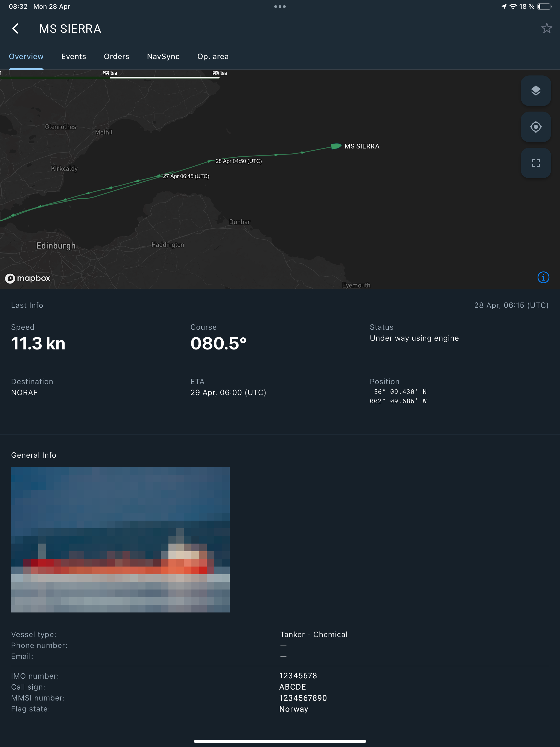Select the MS SIERRA ship marker
The height and width of the screenshot is (747, 560).
[336, 146]
